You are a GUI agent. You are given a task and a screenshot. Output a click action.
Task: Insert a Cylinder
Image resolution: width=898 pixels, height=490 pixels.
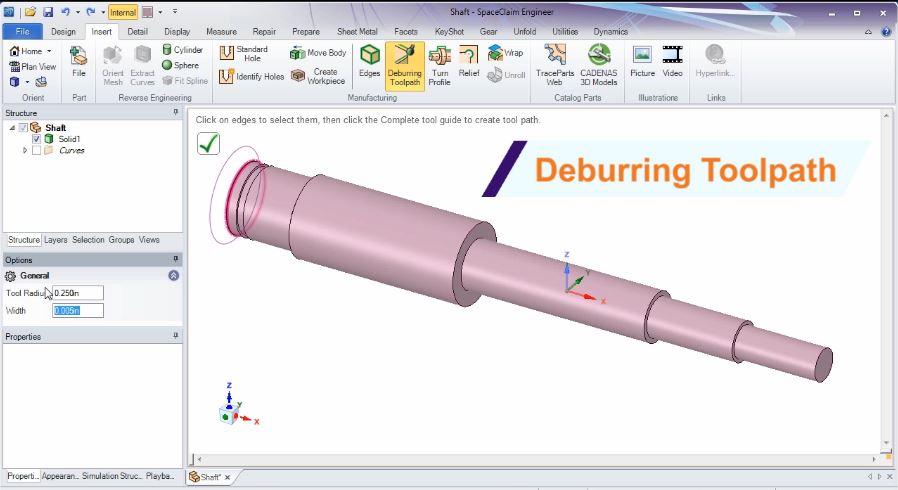[x=182, y=50]
